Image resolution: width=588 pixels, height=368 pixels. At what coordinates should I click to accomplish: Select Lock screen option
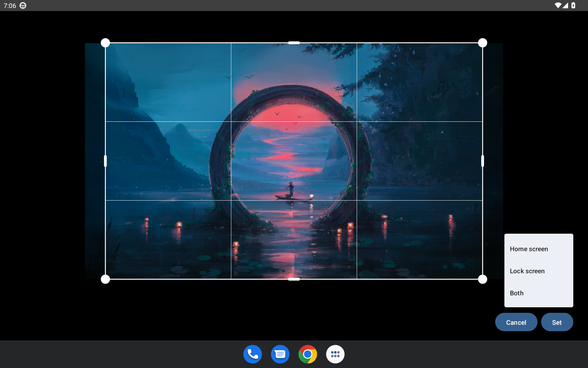(527, 271)
